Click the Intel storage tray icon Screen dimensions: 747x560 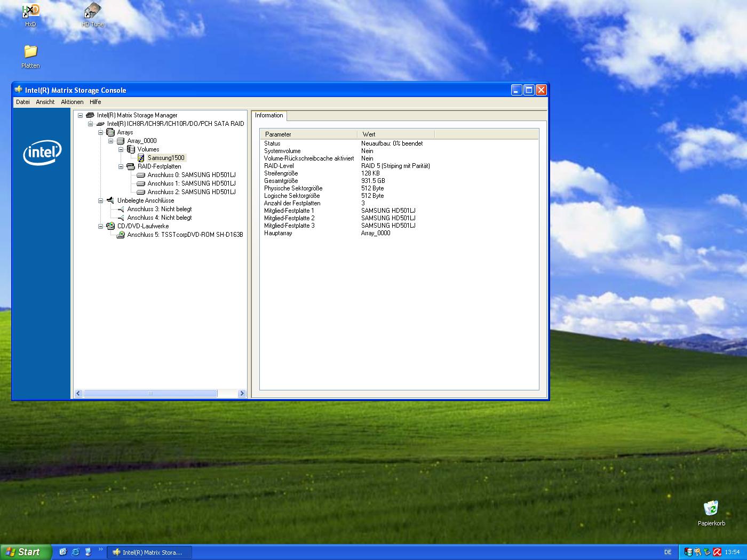tap(688, 552)
